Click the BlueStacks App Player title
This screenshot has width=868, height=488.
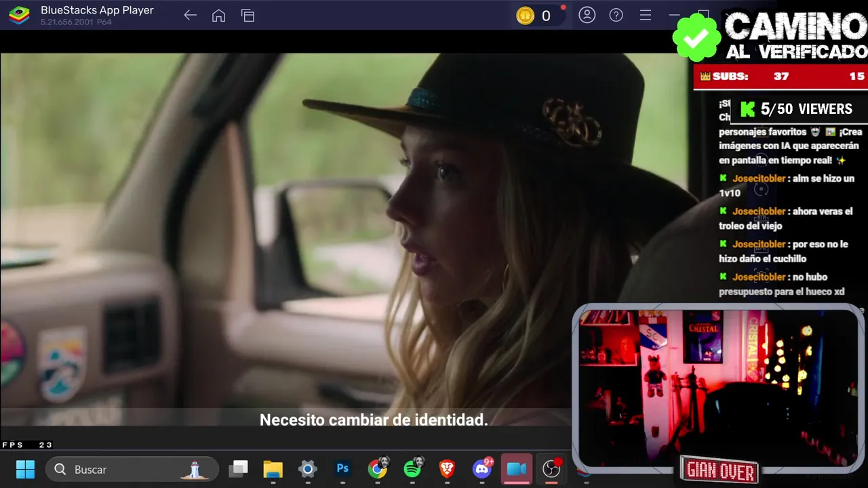point(97,10)
